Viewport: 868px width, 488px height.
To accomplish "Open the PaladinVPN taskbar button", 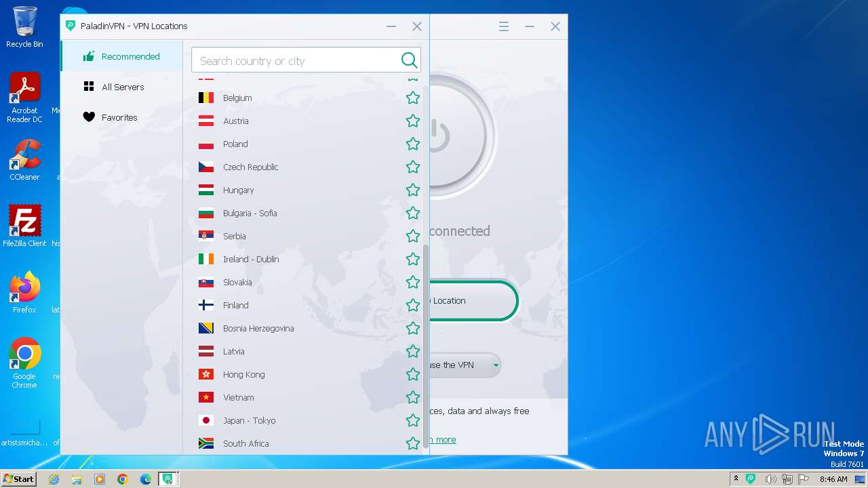I will coord(167,479).
